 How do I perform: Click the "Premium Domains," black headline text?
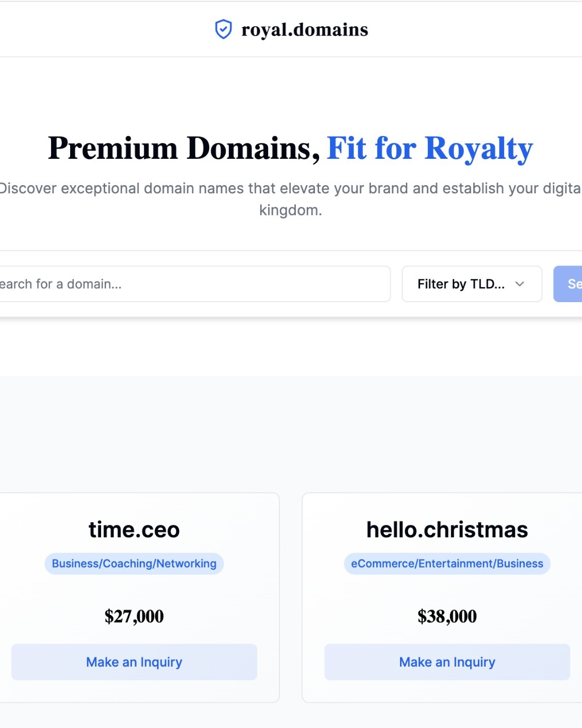pyautogui.click(x=184, y=148)
